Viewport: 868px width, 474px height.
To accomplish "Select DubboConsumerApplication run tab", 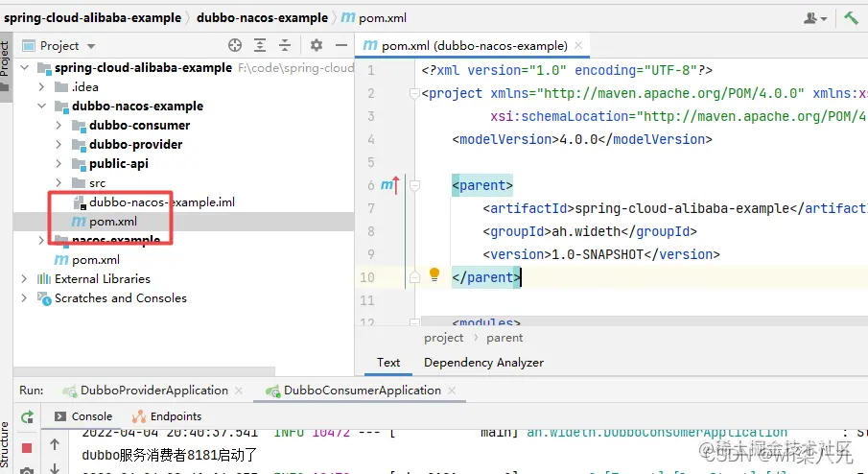I will (x=362, y=391).
